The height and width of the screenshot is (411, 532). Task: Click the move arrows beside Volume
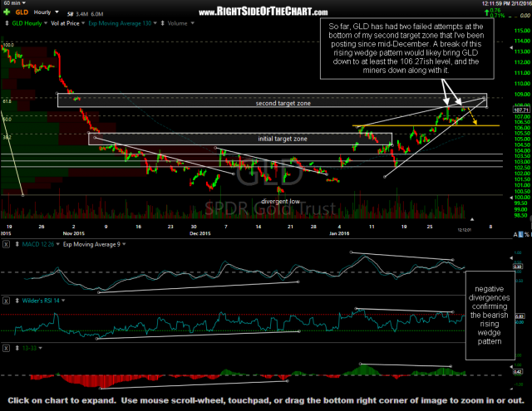(163, 23)
